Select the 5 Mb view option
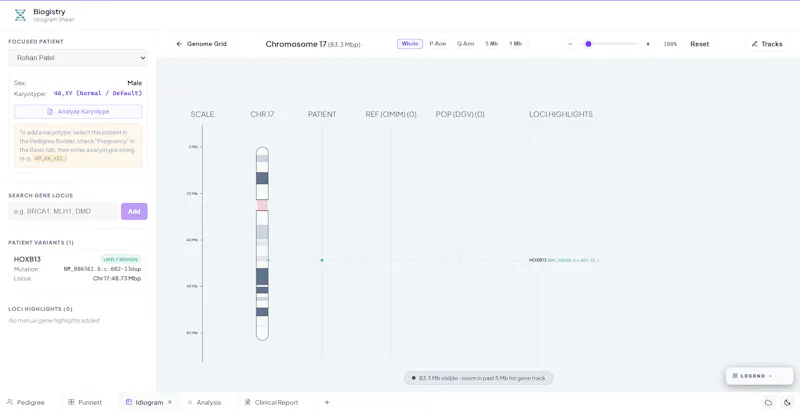Screen dimensions: 800x411 point(491,44)
